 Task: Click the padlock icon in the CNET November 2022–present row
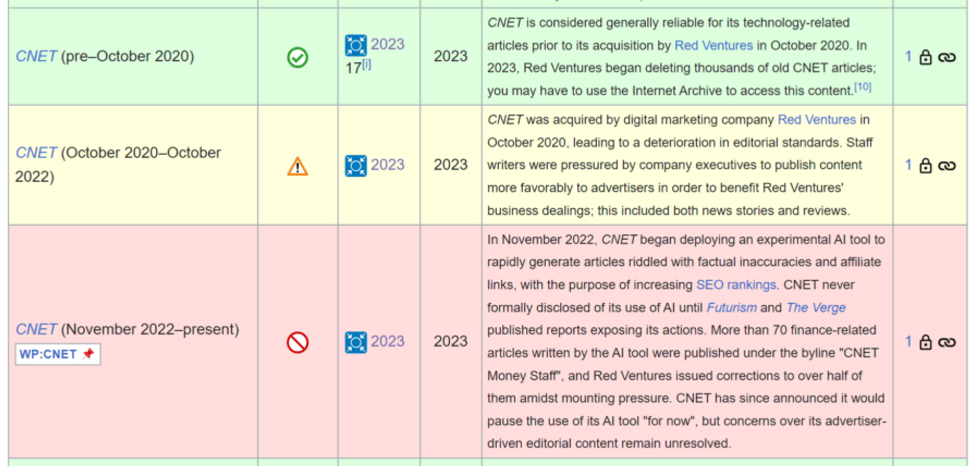(x=925, y=342)
